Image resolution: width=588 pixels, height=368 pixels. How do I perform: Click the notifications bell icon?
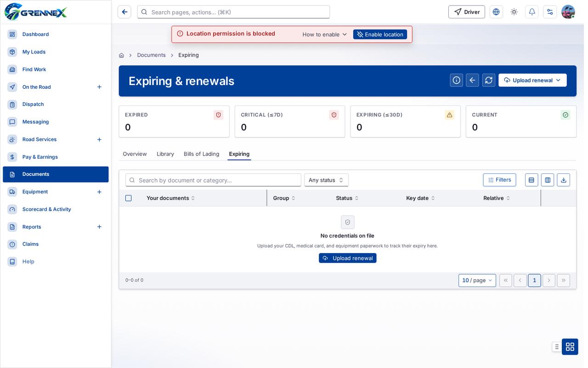532,12
